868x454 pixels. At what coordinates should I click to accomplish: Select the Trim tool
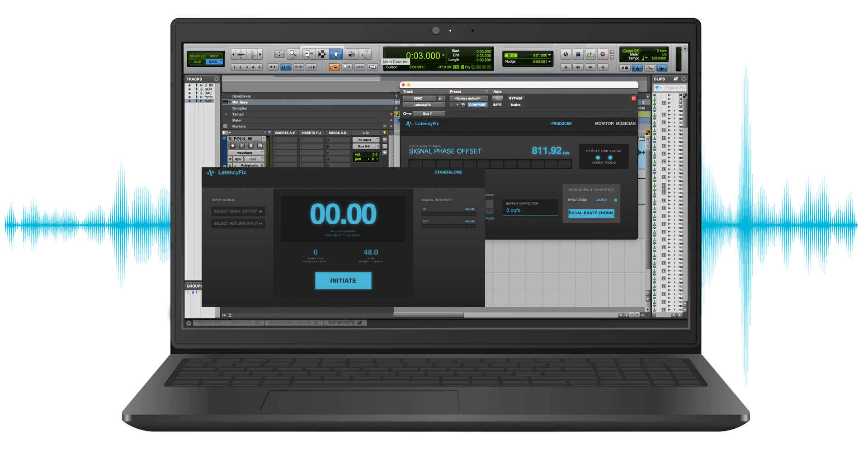click(309, 54)
